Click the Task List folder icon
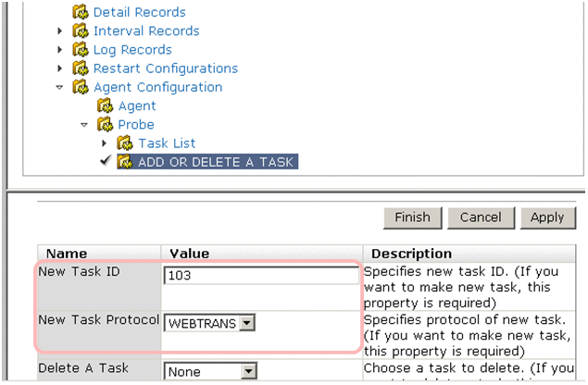Image resolution: width=588 pixels, height=385 pixels. (x=125, y=143)
